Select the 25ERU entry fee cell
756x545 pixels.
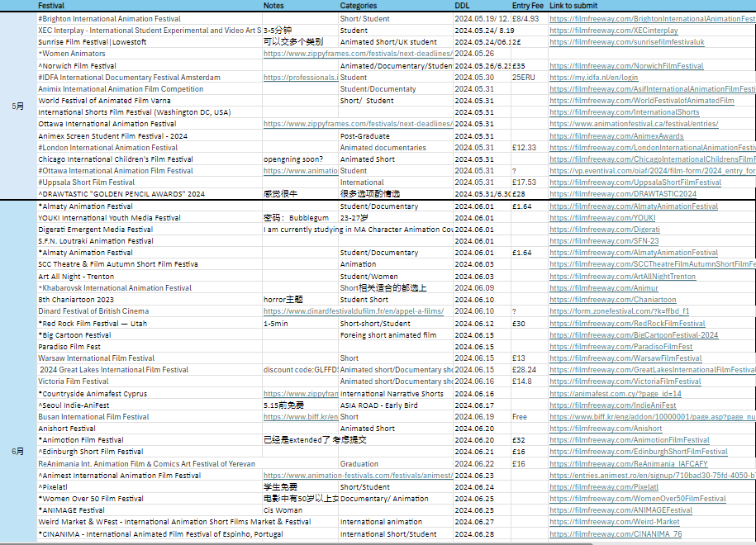pyautogui.click(x=530, y=77)
